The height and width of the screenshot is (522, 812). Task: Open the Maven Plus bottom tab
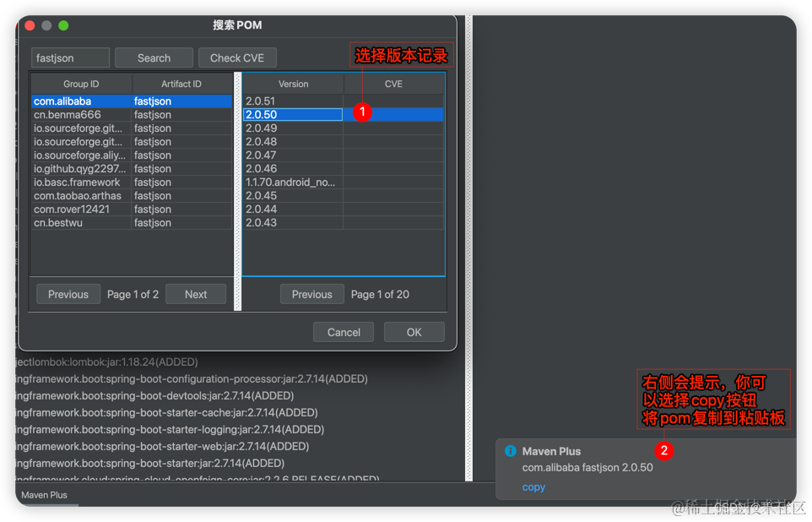click(x=44, y=495)
